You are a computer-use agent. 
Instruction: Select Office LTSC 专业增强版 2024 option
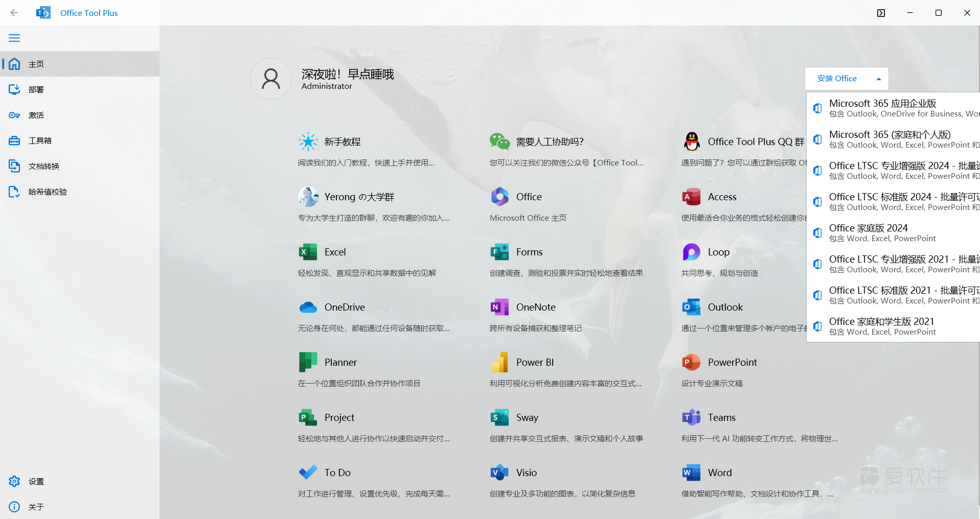[893, 170]
